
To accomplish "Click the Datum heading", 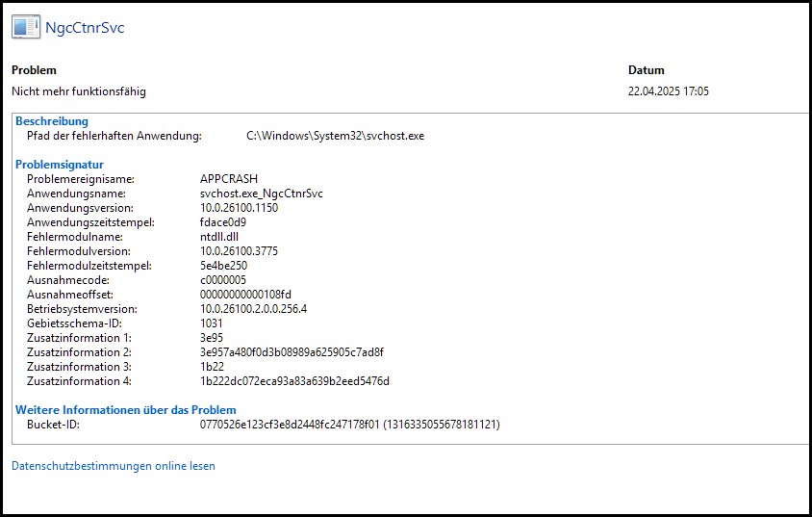I will [x=647, y=70].
